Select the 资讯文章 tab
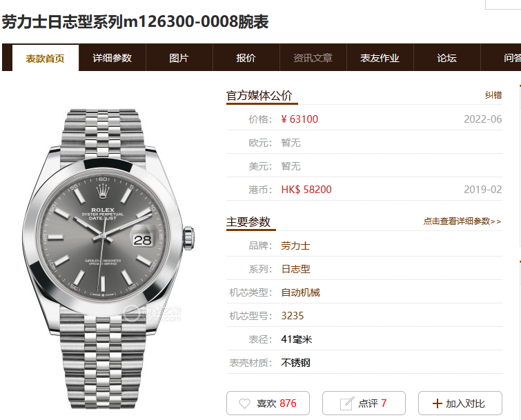This screenshot has width=521, height=420. 313,58
